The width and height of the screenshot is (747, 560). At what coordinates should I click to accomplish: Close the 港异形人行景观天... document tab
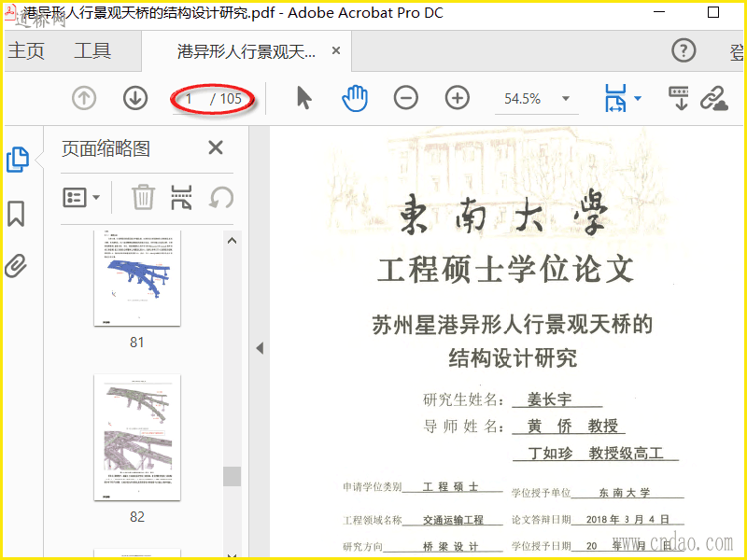pyautogui.click(x=336, y=50)
